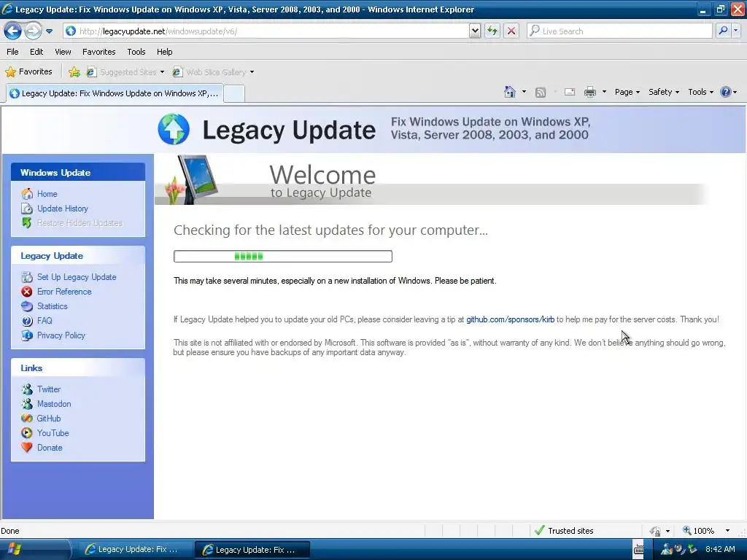Screen dimensions: 747x560
Task: Click the Refresh page icon
Action: coord(492,31)
